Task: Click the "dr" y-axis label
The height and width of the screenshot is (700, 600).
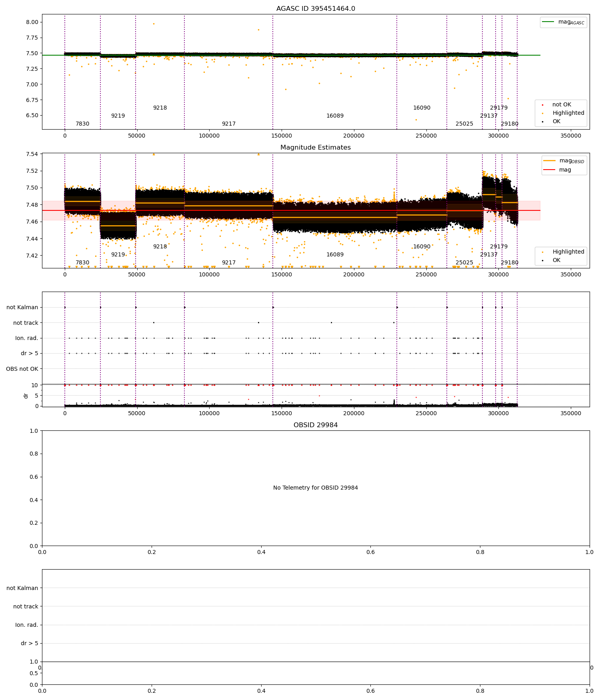Action: coord(26,396)
